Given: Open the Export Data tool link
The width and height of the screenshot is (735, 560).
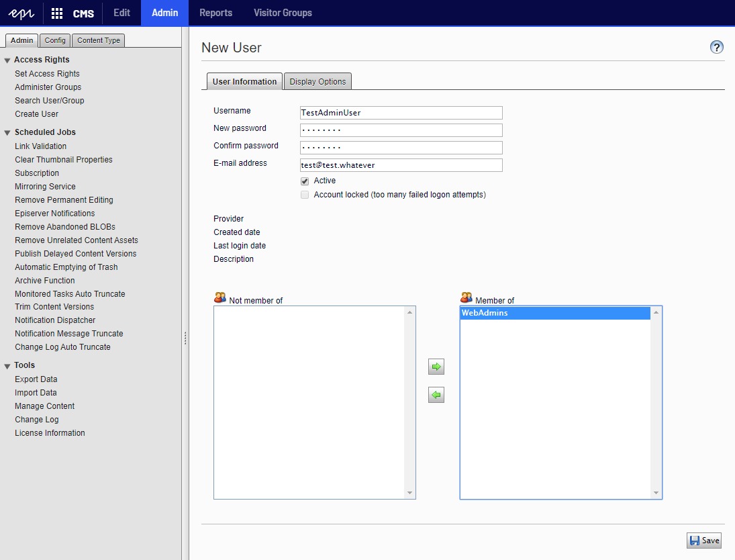Looking at the screenshot, I should click(x=36, y=379).
